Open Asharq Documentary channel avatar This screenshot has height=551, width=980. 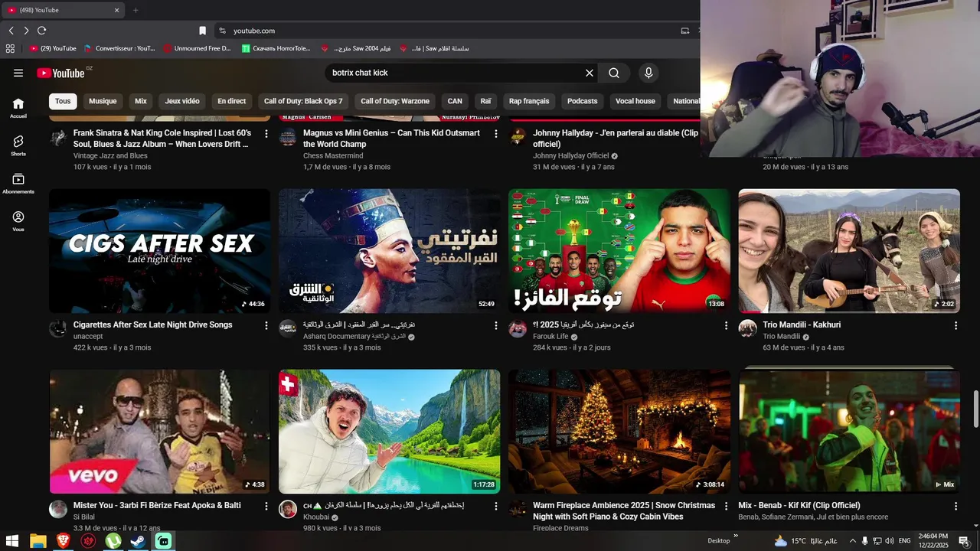click(x=288, y=329)
